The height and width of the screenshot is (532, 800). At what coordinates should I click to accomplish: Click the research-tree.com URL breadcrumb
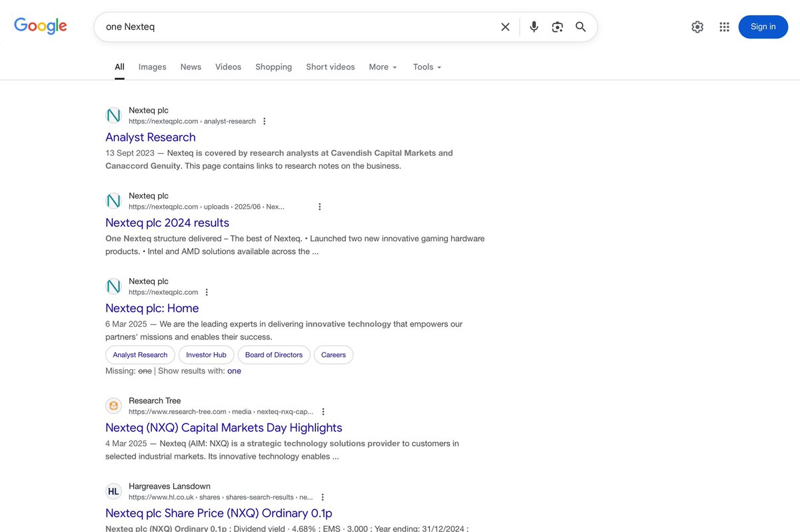click(x=221, y=412)
